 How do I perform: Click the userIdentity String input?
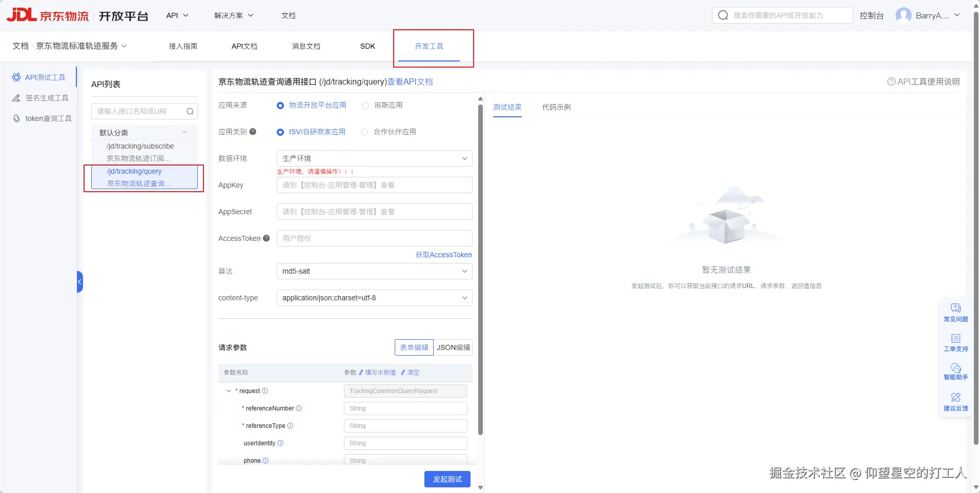point(405,443)
